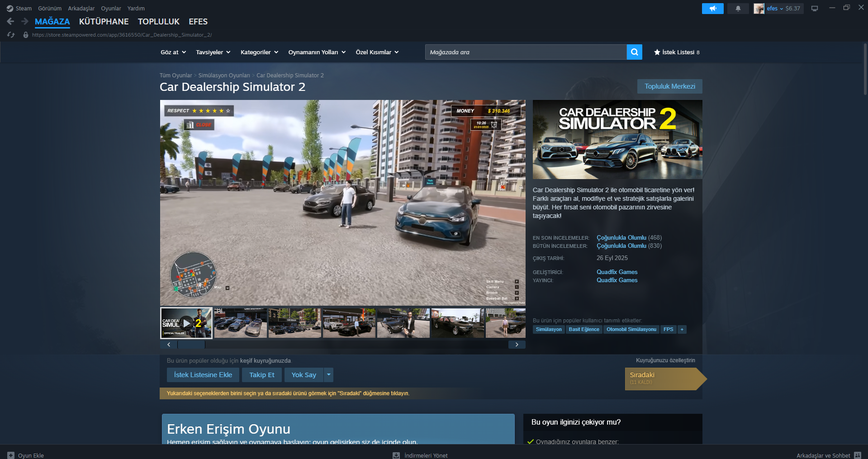Click the Oyun Ekle plus icon
The image size is (868, 459).
coord(11,455)
